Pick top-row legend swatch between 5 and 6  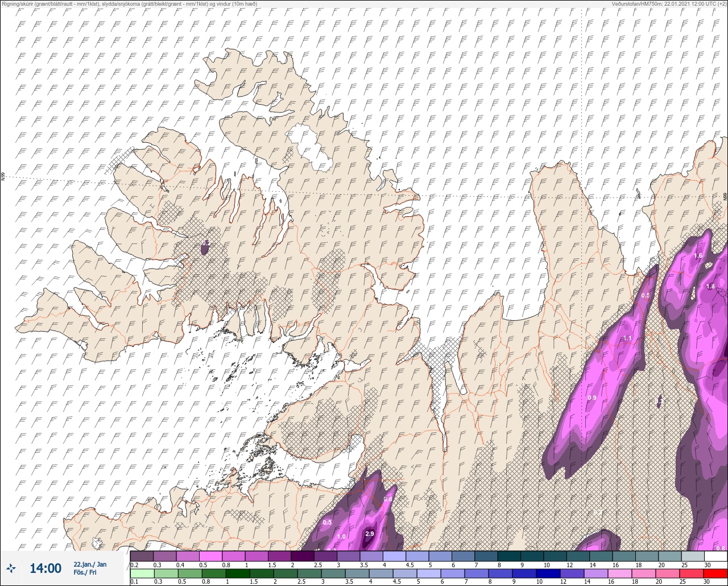[440, 556]
